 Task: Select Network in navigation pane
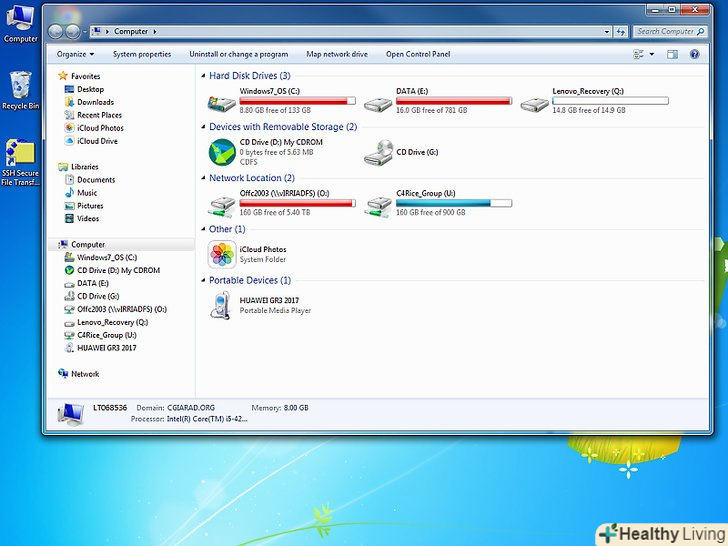[85, 374]
